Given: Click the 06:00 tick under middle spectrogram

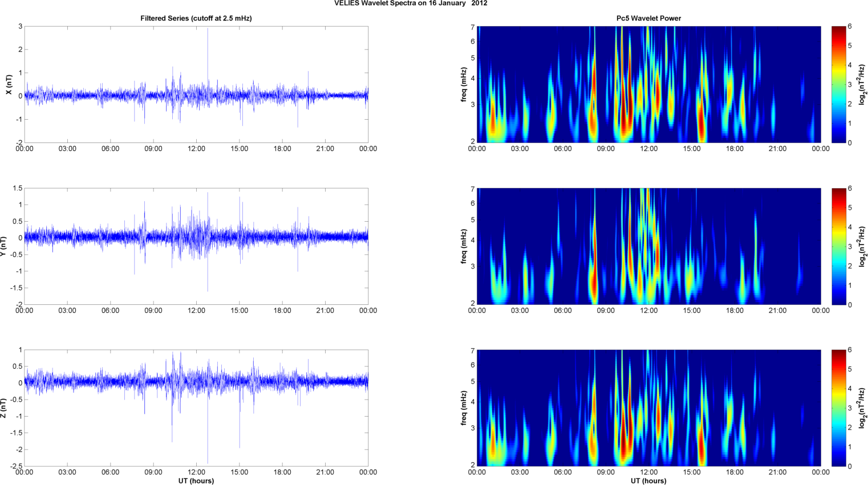Looking at the screenshot, I should coord(563,311).
